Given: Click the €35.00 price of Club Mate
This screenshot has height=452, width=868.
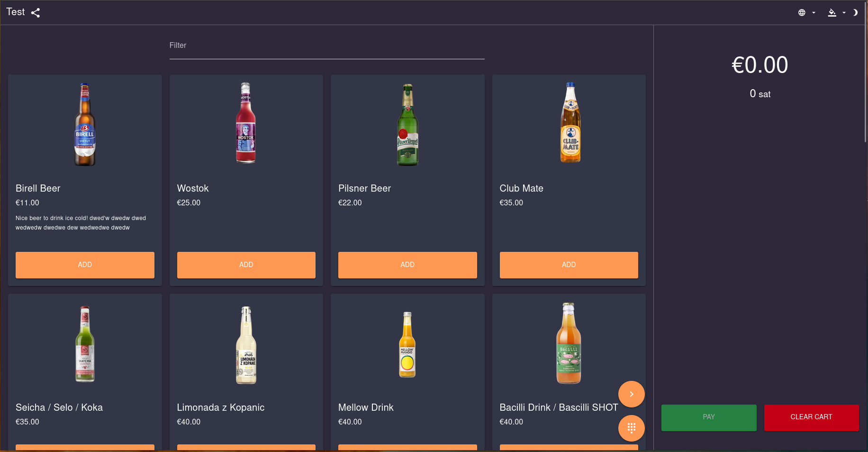Looking at the screenshot, I should 511,203.
